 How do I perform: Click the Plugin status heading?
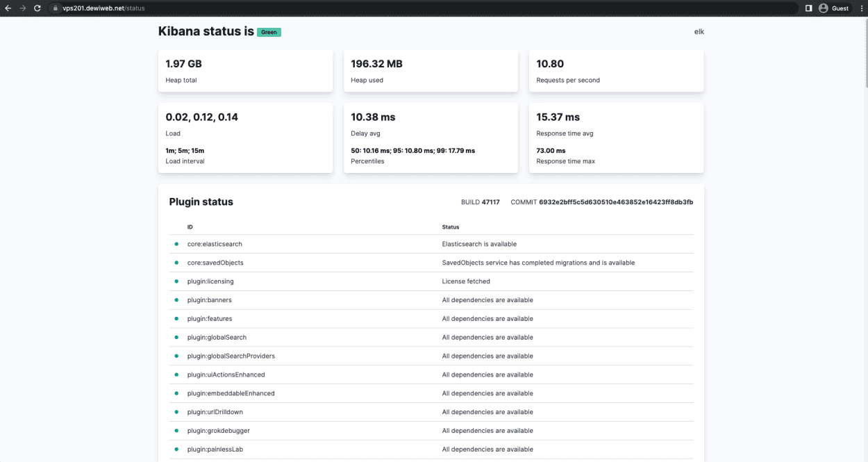click(201, 202)
